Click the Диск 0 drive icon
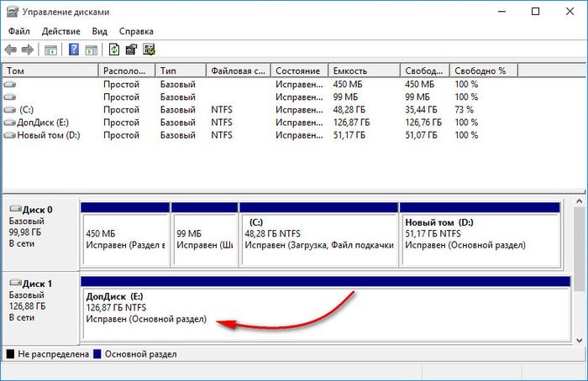The width and height of the screenshot is (588, 381). 15,209
